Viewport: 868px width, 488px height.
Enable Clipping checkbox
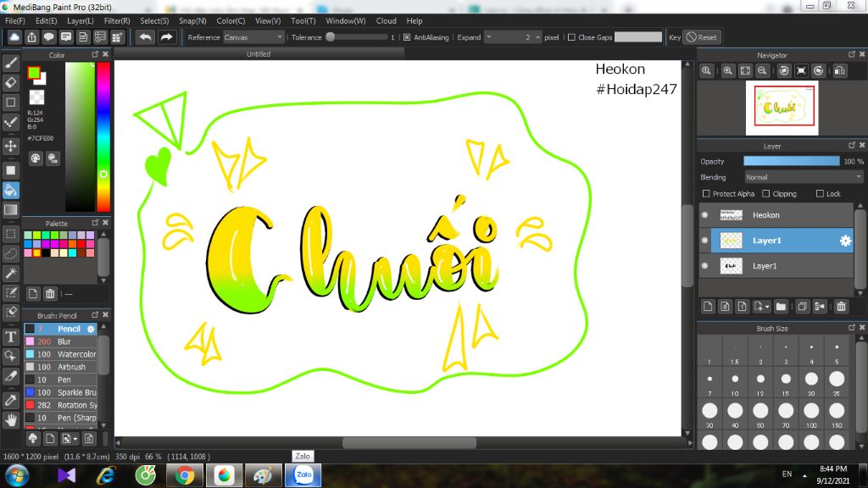(x=765, y=194)
